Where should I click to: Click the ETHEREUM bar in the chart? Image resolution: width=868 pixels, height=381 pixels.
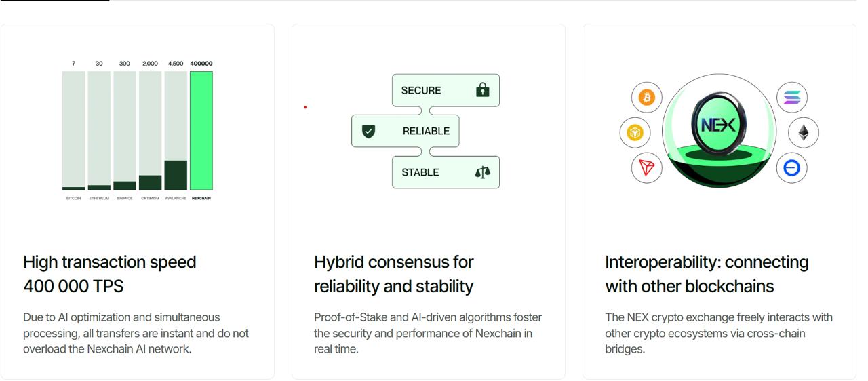click(x=99, y=131)
